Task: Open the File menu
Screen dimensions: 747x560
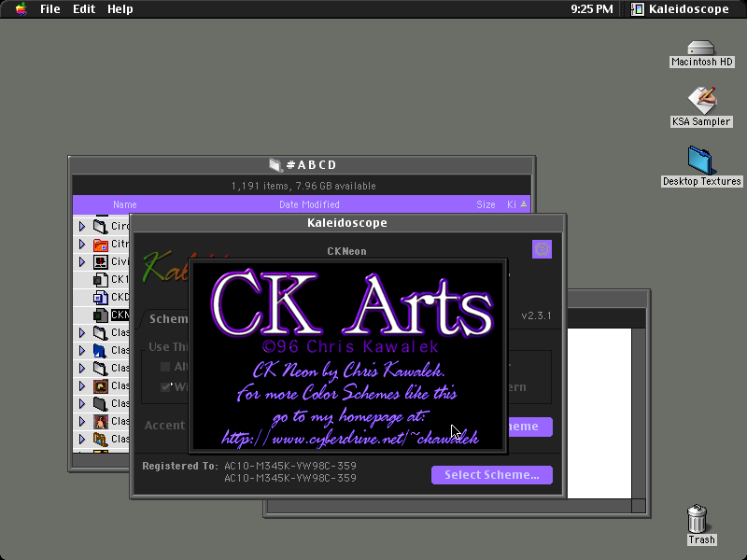Action: coord(50,9)
